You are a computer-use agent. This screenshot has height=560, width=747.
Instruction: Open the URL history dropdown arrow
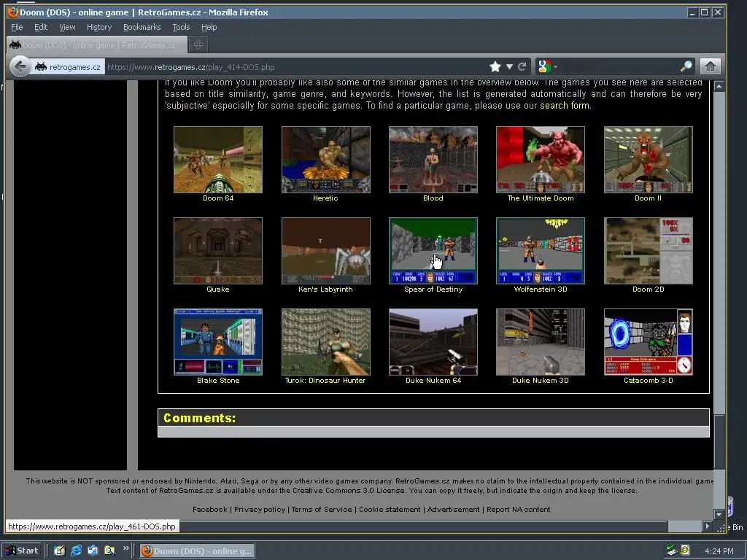pyautogui.click(x=509, y=66)
